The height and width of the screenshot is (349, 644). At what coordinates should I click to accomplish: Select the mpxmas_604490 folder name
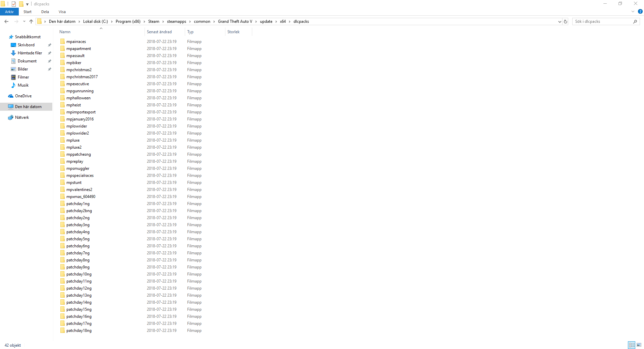81,197
